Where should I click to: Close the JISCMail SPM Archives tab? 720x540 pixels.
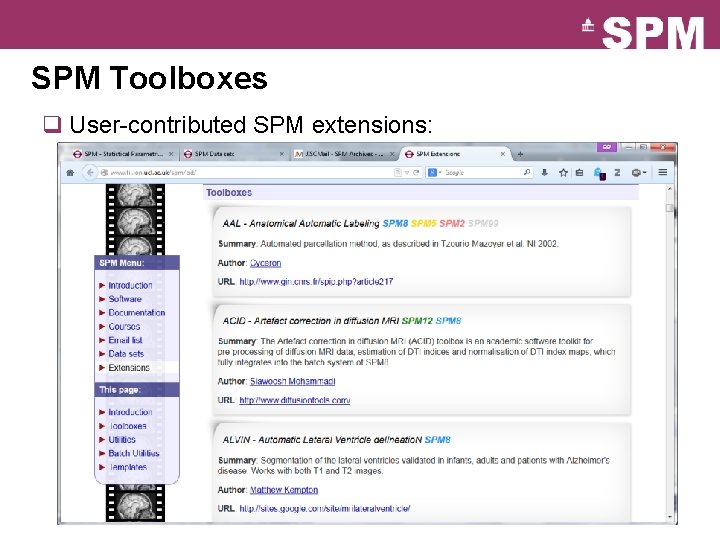pos(392,154)
